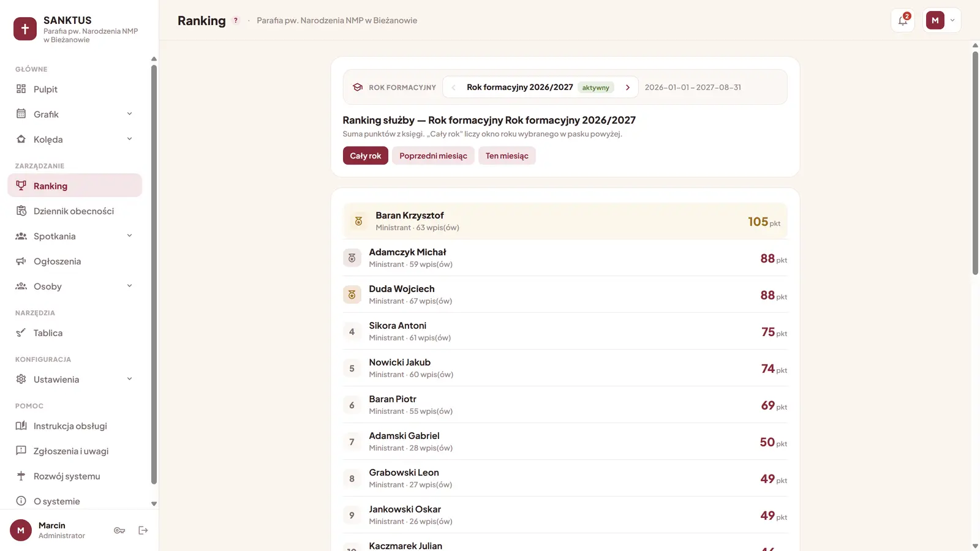
Task: Click Rok formacyjny 2026/2027 selector label
Action: 520,87
